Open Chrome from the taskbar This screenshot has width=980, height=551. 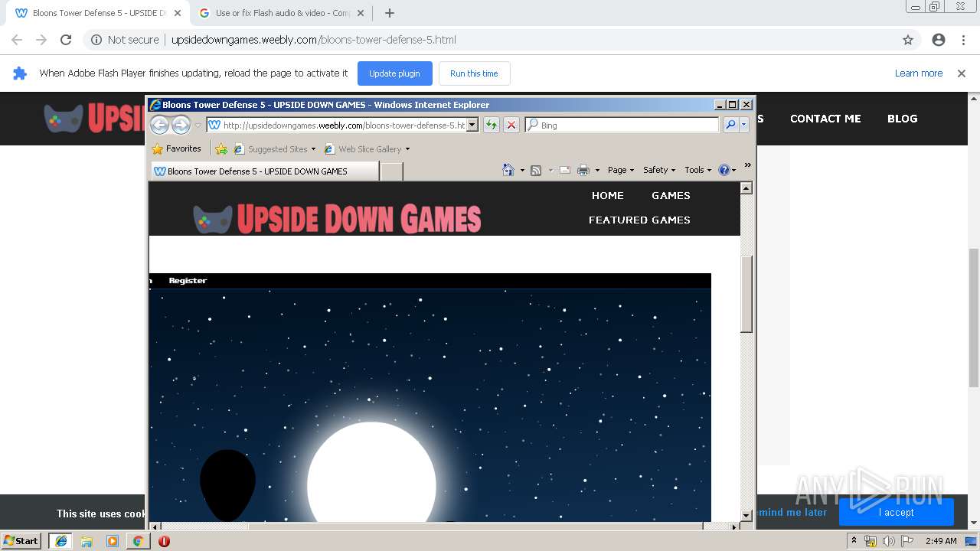(138, 541)
